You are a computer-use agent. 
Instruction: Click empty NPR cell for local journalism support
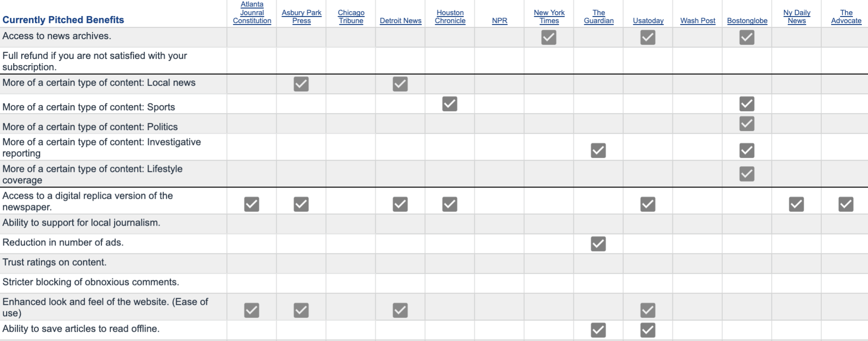point(499,224)
